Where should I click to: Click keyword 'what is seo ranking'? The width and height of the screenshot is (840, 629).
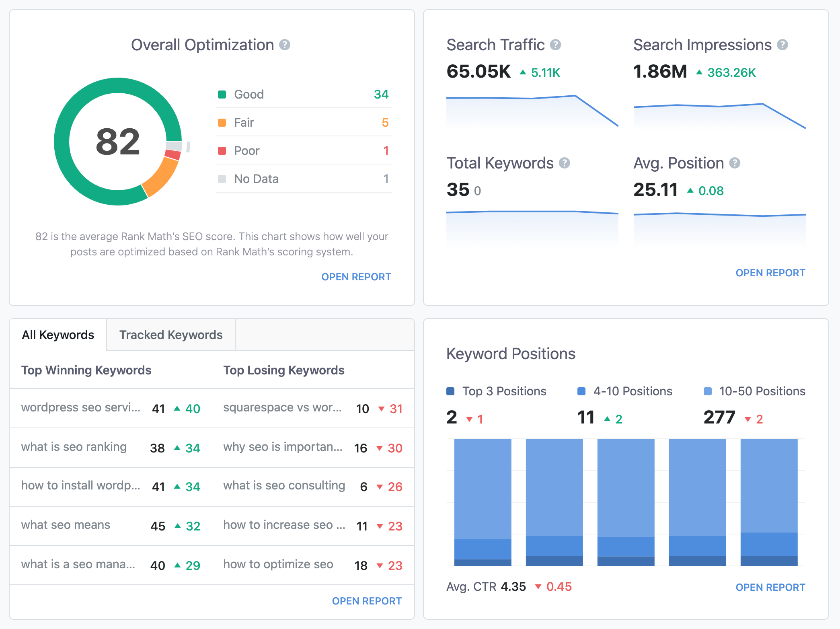(74, 447)
